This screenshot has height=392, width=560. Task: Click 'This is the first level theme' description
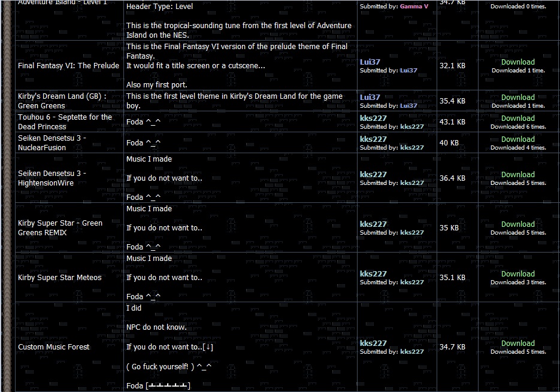click(234, 101)
